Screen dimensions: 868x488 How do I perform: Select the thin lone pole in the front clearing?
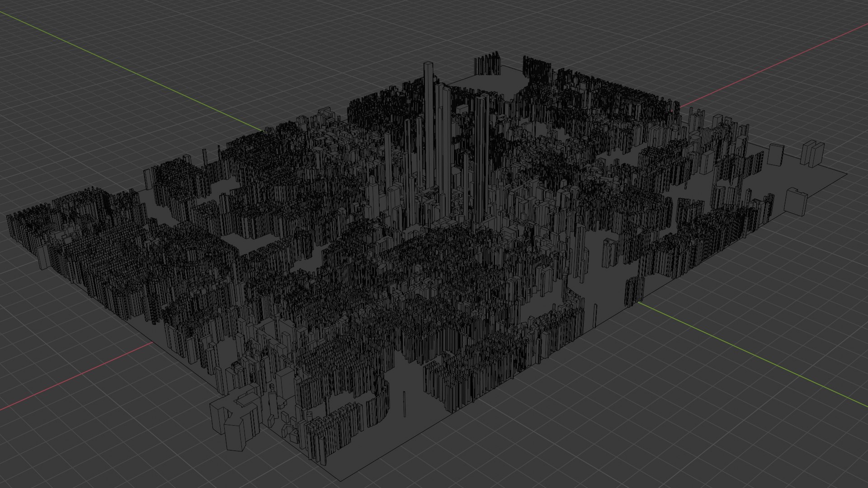405,404
